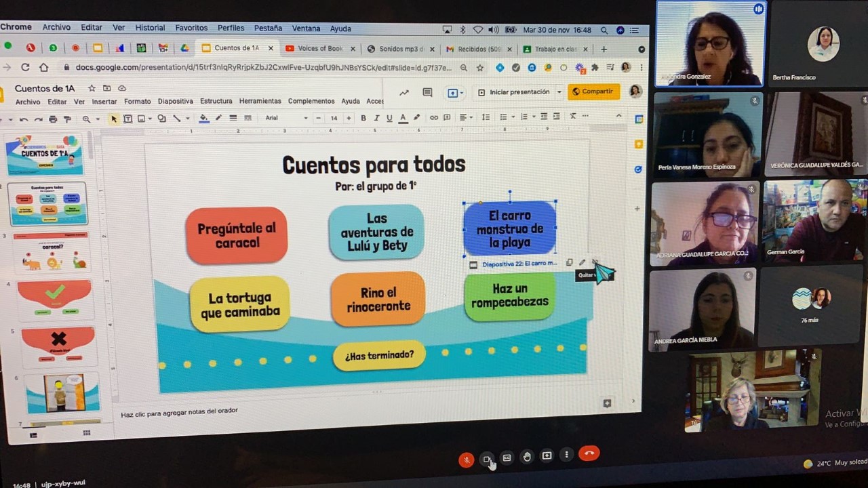Toggle the microphone mute button
This screenshot has height=488, width=868.
click(467, 460)
